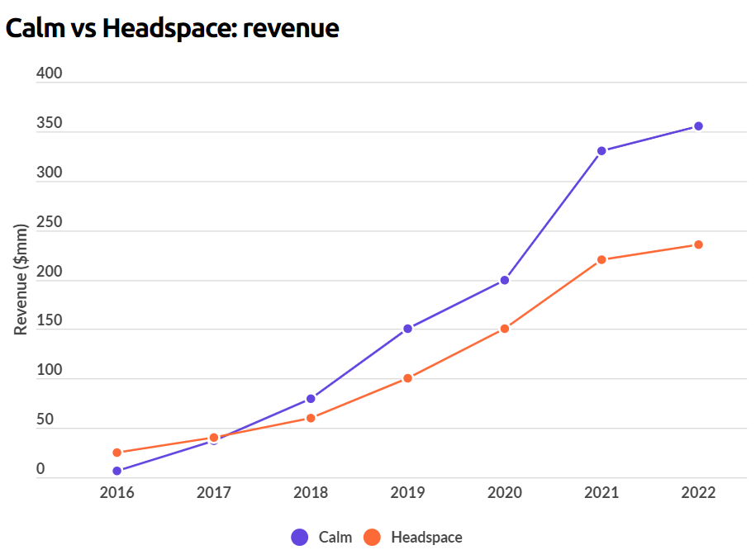
Task: Click Headspace's orange 2017 data point
Action: (x=214, y=438)
